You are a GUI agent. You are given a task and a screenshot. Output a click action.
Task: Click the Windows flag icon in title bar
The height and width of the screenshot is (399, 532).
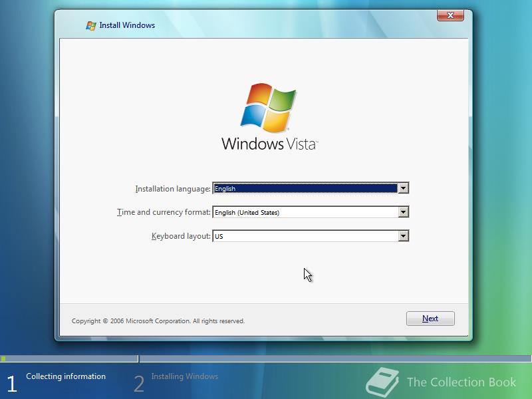(x=91, y=25)
